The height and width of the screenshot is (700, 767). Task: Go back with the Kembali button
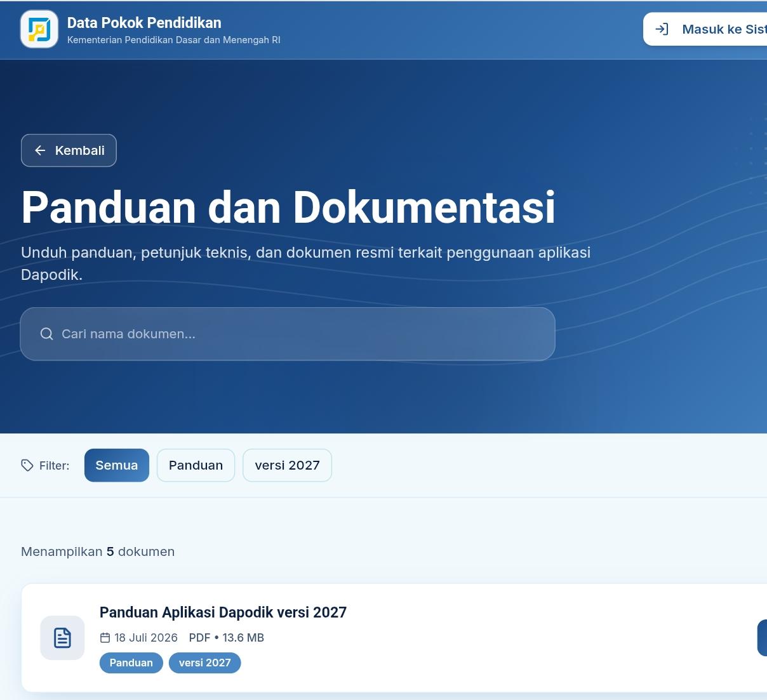pyautogui.click(x=69, y=150)
